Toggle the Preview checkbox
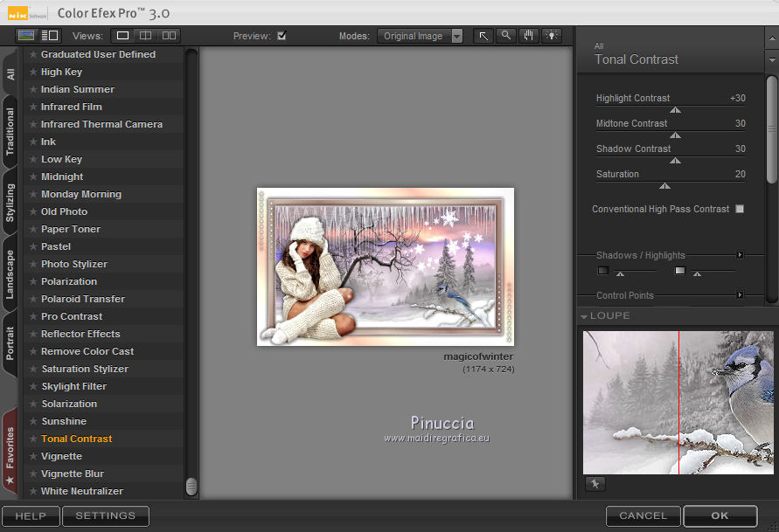Viewport: 779px width, 532px height. coord(282,36)
